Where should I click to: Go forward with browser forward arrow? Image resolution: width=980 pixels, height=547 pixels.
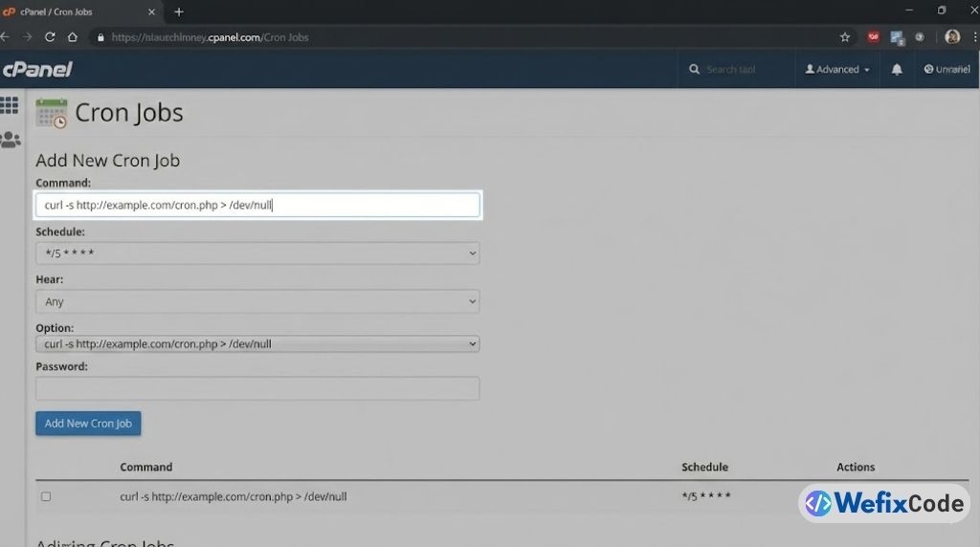[x=28, y=37]
